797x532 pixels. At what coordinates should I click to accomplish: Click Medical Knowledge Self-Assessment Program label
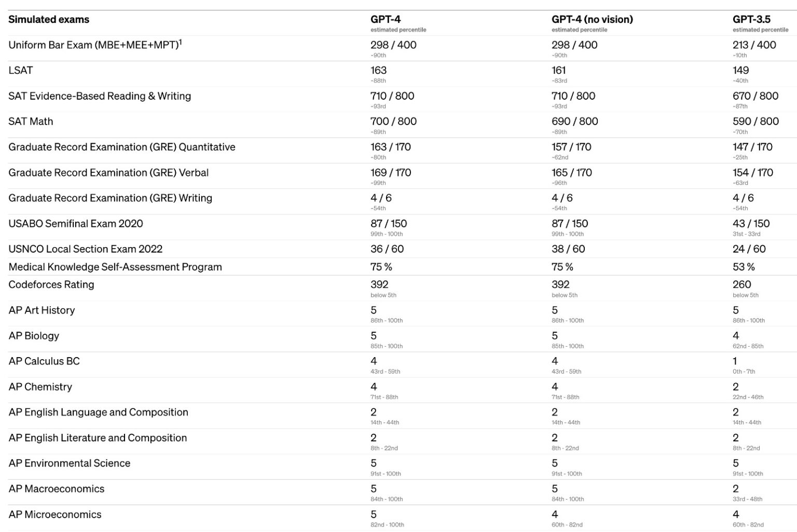point(115,267)
